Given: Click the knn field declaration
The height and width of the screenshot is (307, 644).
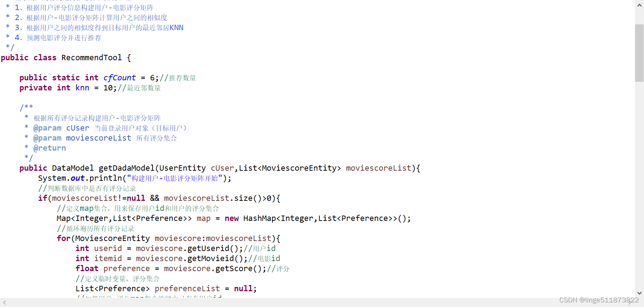Looking at the screenshot, I should coord(90,88).
